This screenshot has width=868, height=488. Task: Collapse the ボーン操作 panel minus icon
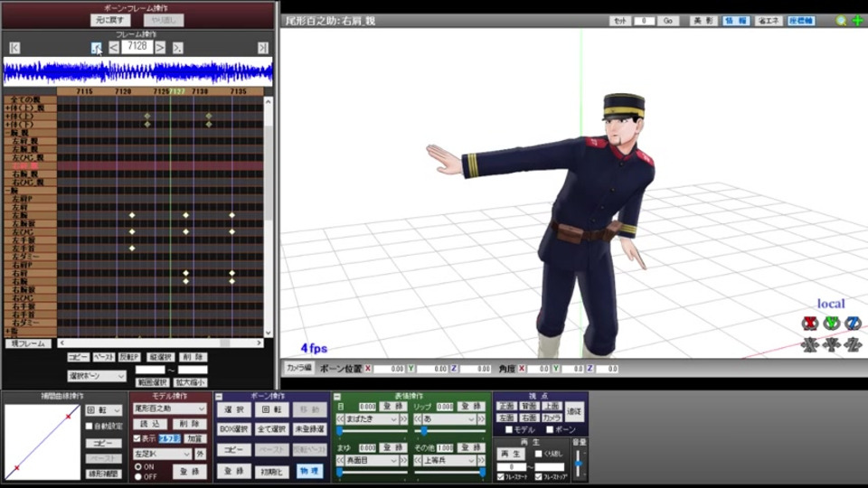pyautogui.click(x=219, y=397)
